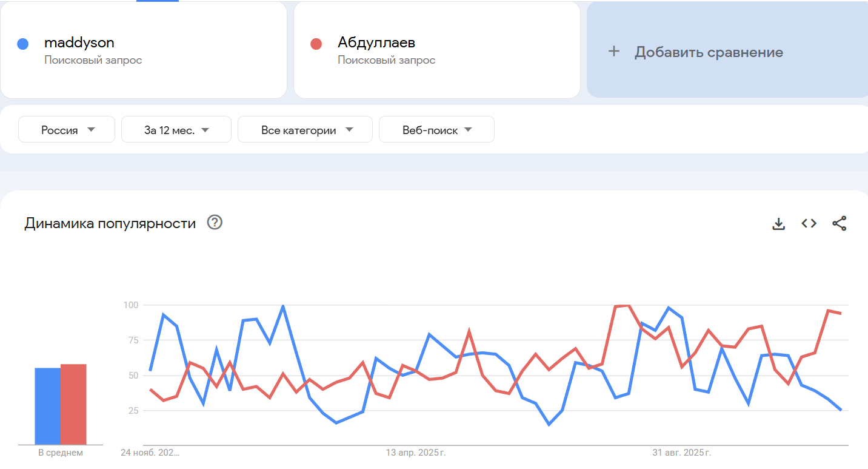
Task: Open the Россия region dropdown
Action: pos(67,130)
